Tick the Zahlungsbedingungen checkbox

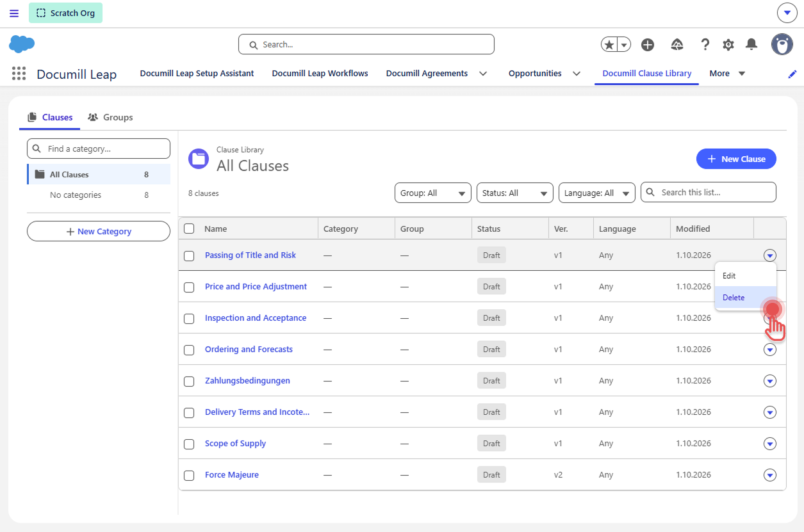[189, 381]
